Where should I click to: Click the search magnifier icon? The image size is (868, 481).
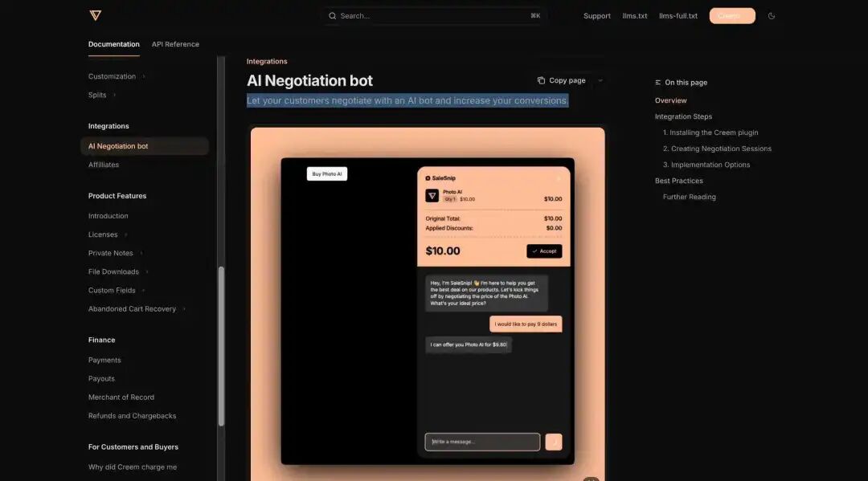point(332,16)
